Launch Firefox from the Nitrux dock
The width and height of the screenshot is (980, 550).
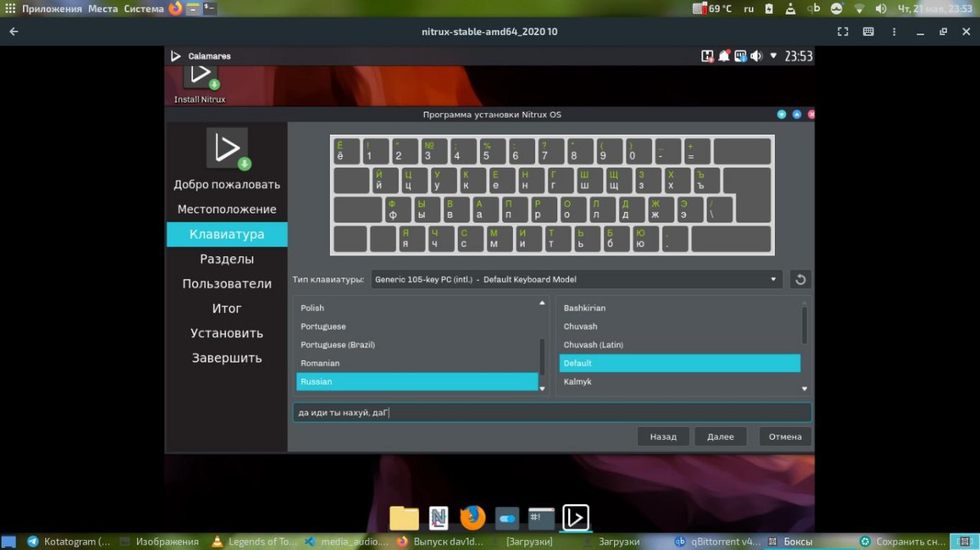473,518
